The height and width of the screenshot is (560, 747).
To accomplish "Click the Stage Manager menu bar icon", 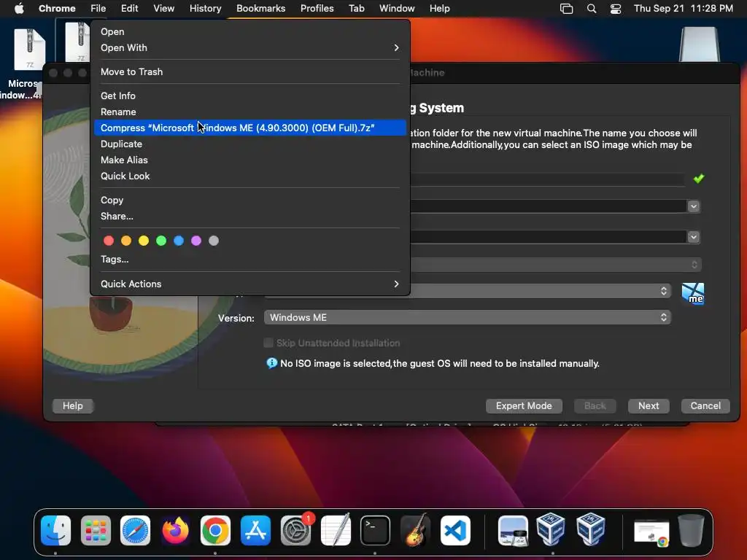I will tap(566, 8).
